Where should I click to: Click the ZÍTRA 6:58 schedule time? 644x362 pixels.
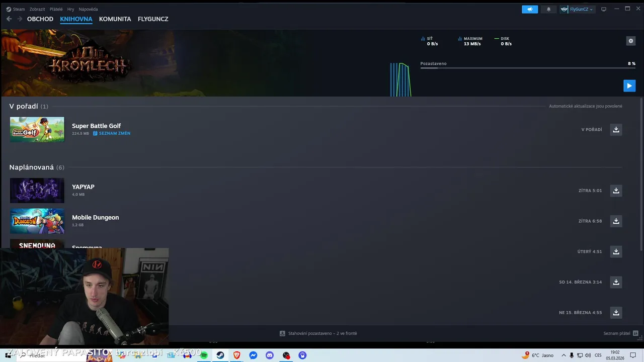(590, 221)
